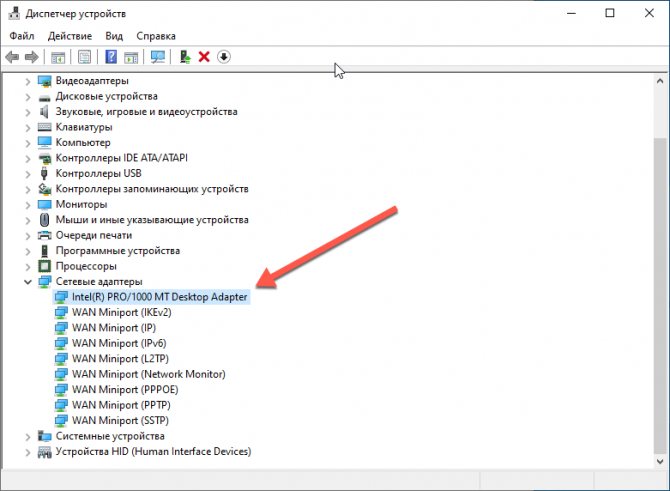Click the blue Help question-mark icon

pyautogui.click(x=111, y=57)
